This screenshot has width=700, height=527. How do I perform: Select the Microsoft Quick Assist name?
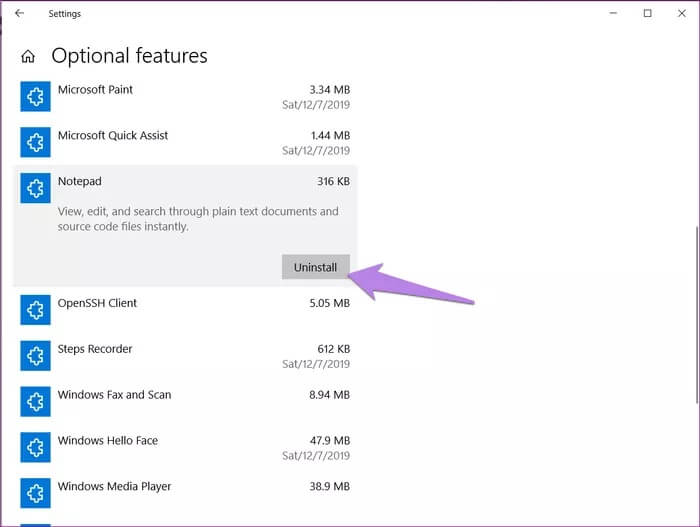[x=113, y=136]
